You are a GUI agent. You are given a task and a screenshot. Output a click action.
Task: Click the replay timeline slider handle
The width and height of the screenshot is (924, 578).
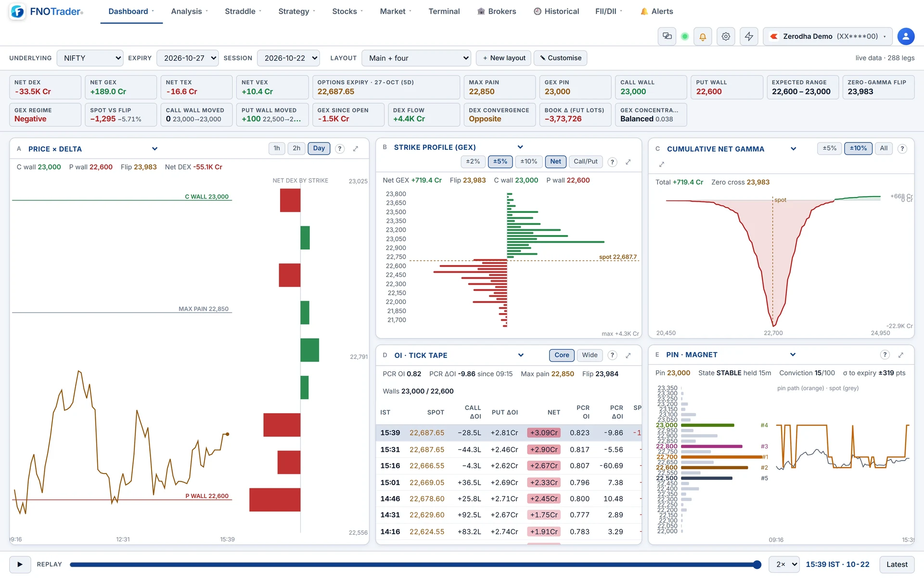[757, 565]
